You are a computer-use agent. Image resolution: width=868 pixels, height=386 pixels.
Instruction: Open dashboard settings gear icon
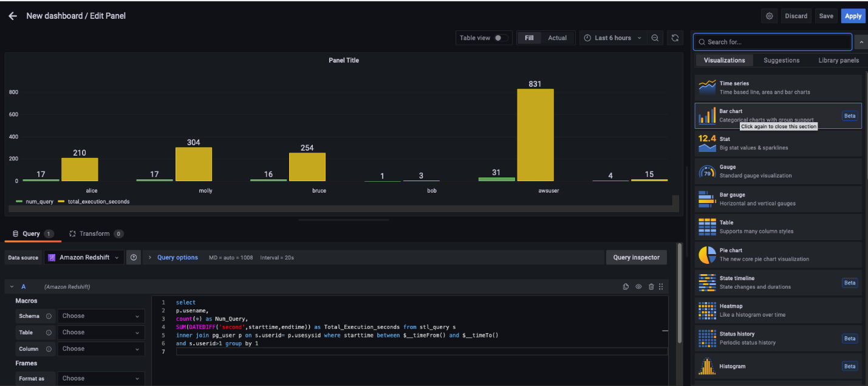[x=769, y=16]
